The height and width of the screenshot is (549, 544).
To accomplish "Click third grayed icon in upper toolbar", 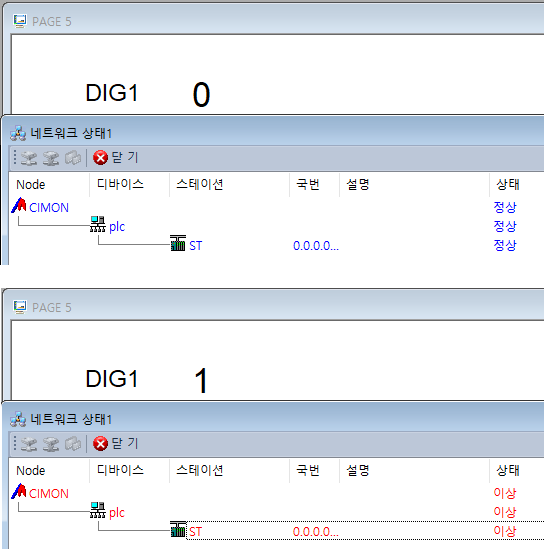I will 73,158.
